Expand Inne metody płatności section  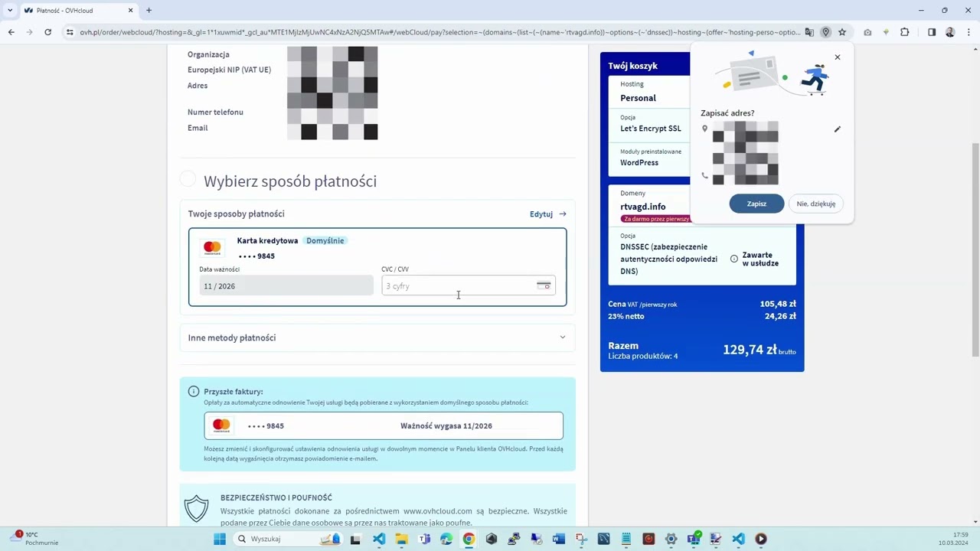click(x=377, y=337)
